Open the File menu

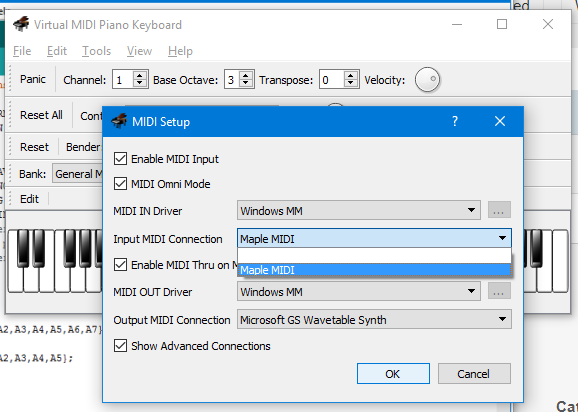[x=22, y=51]
